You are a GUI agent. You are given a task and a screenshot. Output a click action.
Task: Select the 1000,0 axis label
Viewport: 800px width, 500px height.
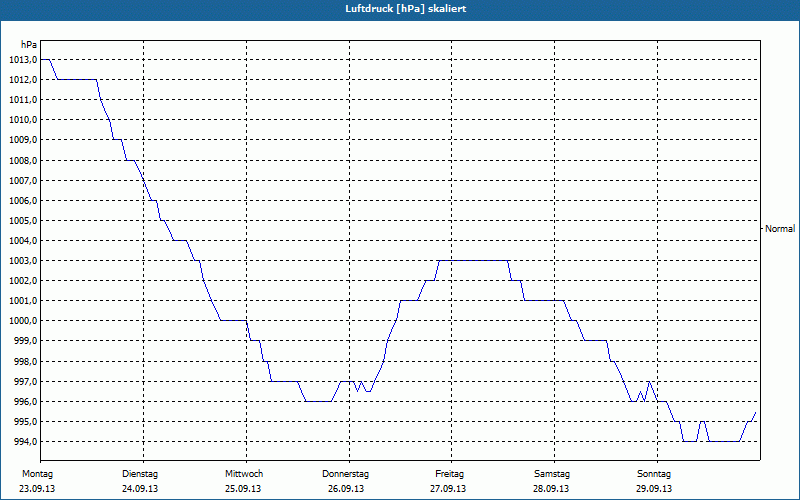point(23,321)
